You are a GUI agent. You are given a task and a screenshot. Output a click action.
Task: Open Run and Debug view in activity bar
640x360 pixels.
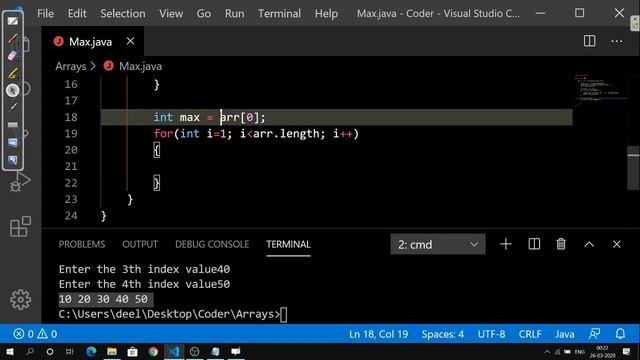pos(20,182)
